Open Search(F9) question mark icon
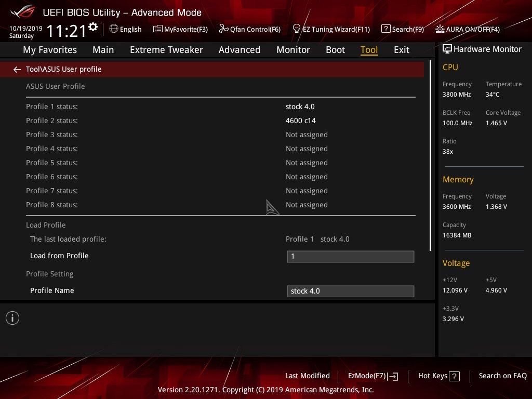 point(386,29)
